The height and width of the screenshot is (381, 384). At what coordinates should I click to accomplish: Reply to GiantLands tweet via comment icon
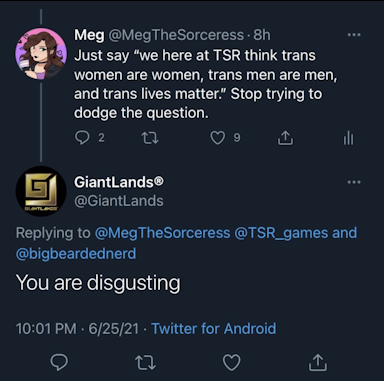click(x=59, y=362)
